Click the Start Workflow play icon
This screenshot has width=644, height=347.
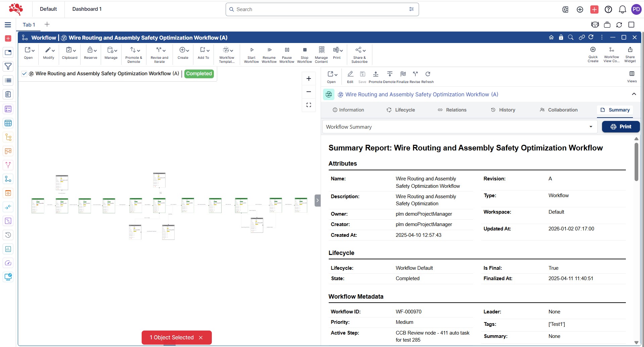click(x=251, y=50)
